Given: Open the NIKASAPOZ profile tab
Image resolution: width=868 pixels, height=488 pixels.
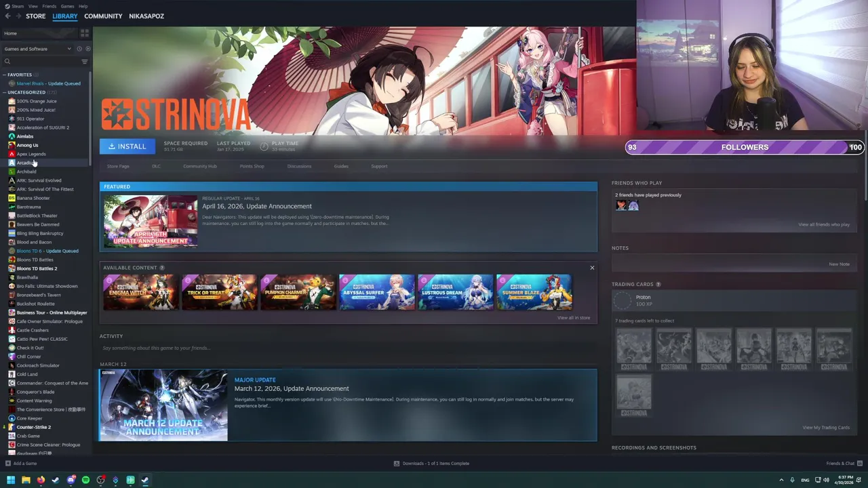Looking at the screenshot, I should coord(146,16).
